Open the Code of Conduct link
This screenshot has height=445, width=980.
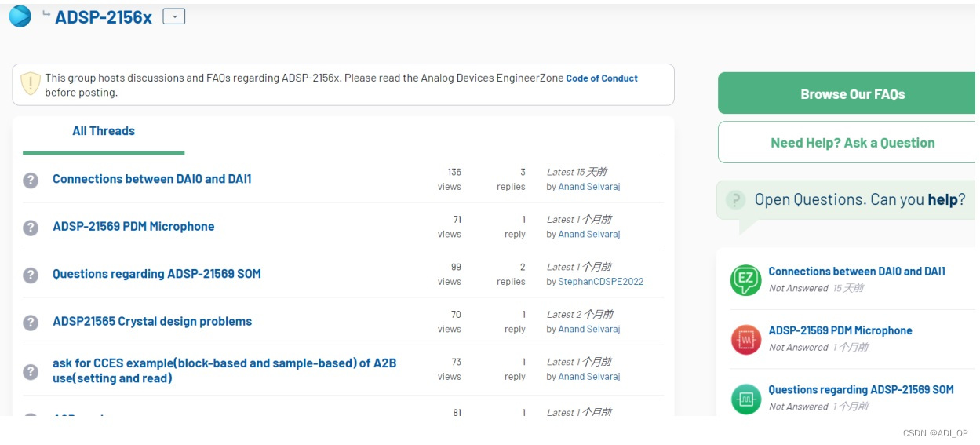(602, 78)
